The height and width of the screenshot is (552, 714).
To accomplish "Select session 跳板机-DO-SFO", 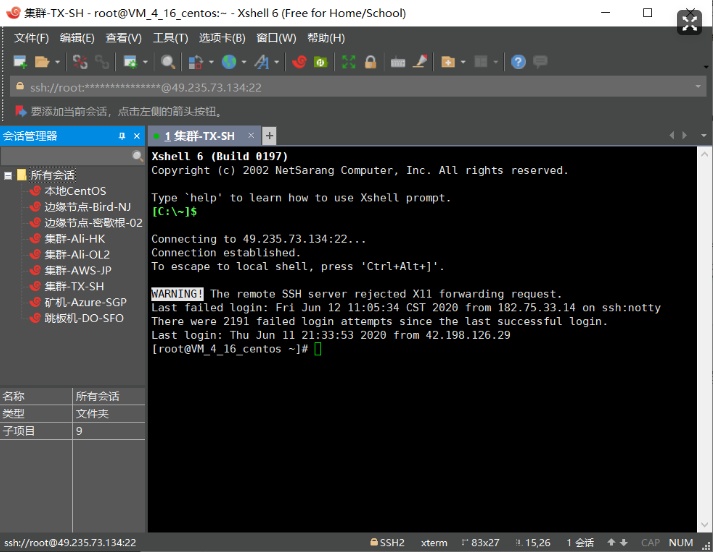I will click(84, 318).
